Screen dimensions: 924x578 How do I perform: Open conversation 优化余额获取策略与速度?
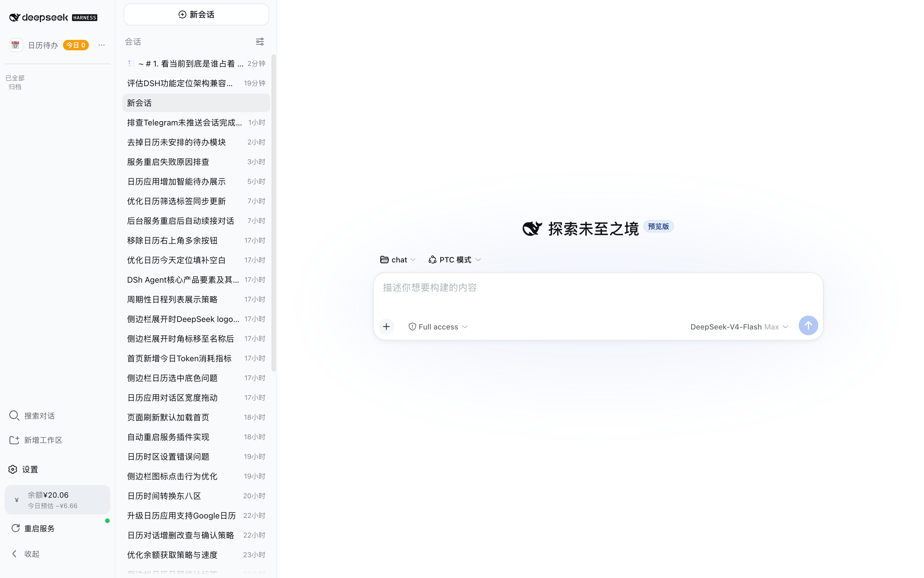coord(196,555)
